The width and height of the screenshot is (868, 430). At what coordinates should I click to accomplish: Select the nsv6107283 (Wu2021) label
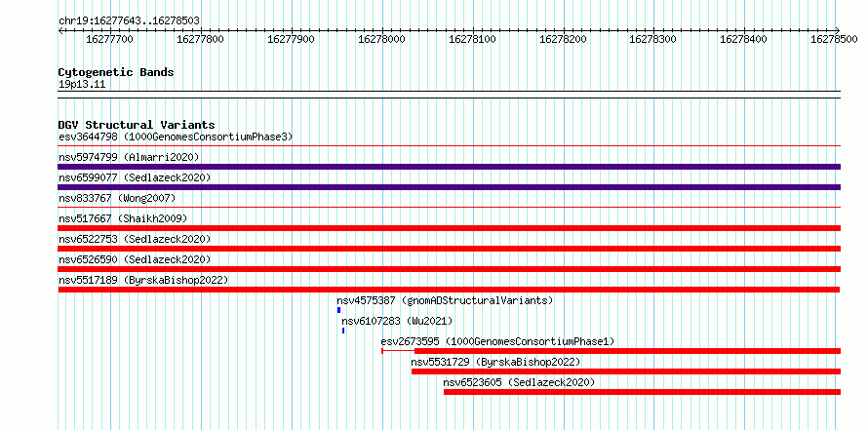397,321
